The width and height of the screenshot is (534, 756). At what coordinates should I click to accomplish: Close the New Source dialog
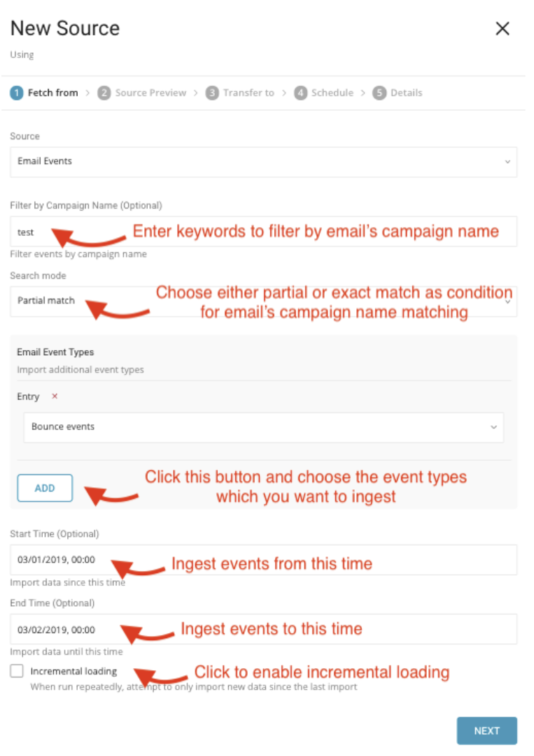point(503,29)
